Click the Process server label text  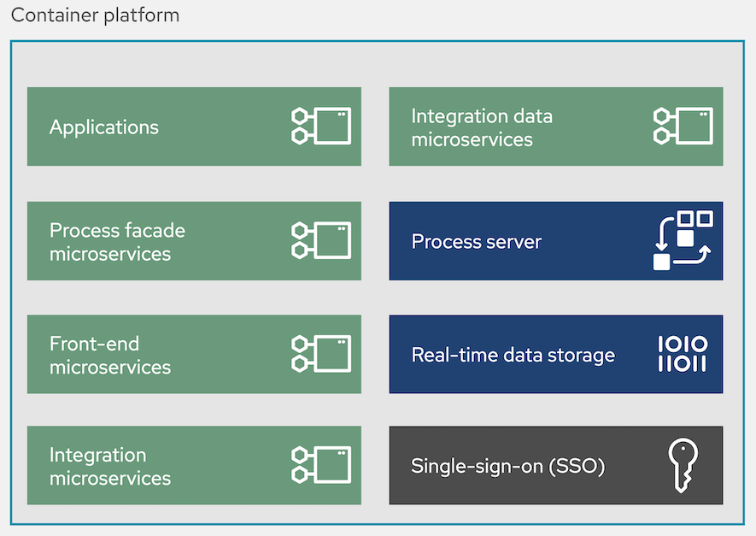coord(477,242)
